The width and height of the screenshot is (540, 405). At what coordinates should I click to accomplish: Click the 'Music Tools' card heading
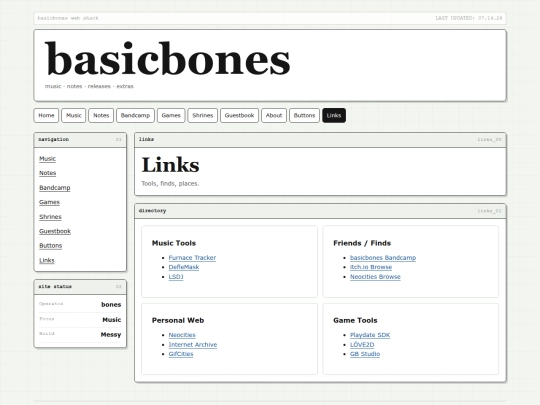pos(174,243)
